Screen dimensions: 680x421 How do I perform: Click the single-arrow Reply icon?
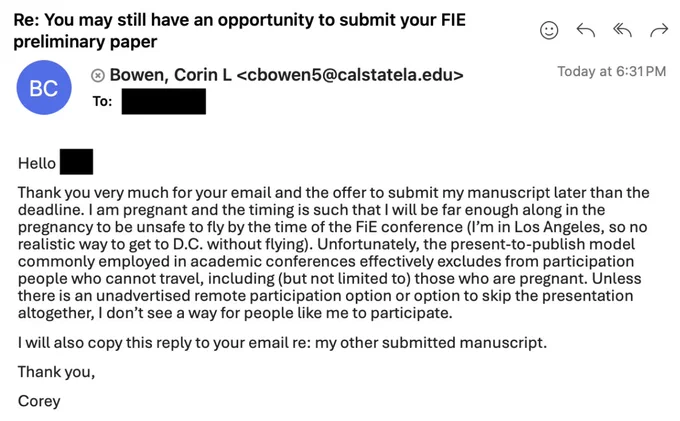[x=585, y=30]
